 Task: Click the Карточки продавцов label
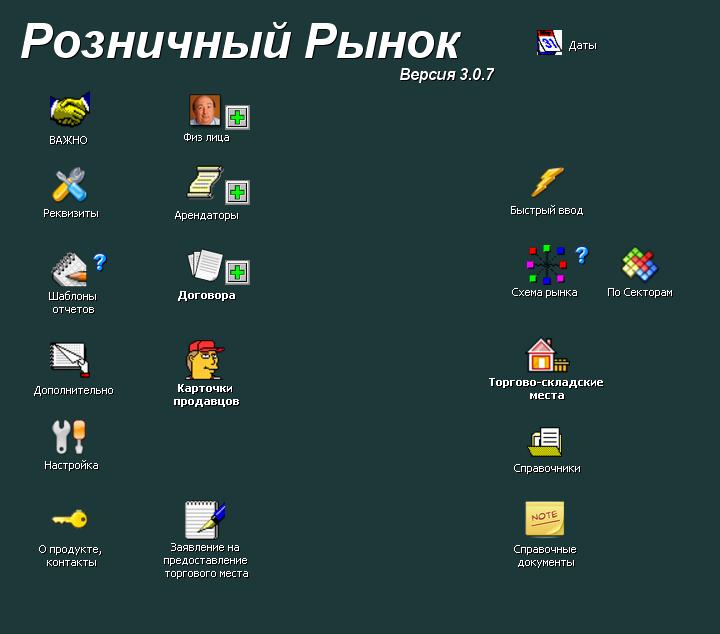[x=206, y=395]
